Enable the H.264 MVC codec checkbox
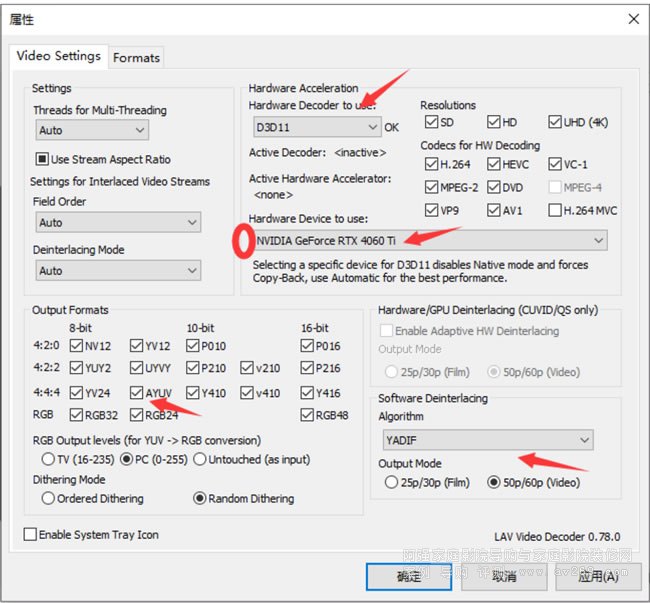650x603 pixels. coord(556,210)
